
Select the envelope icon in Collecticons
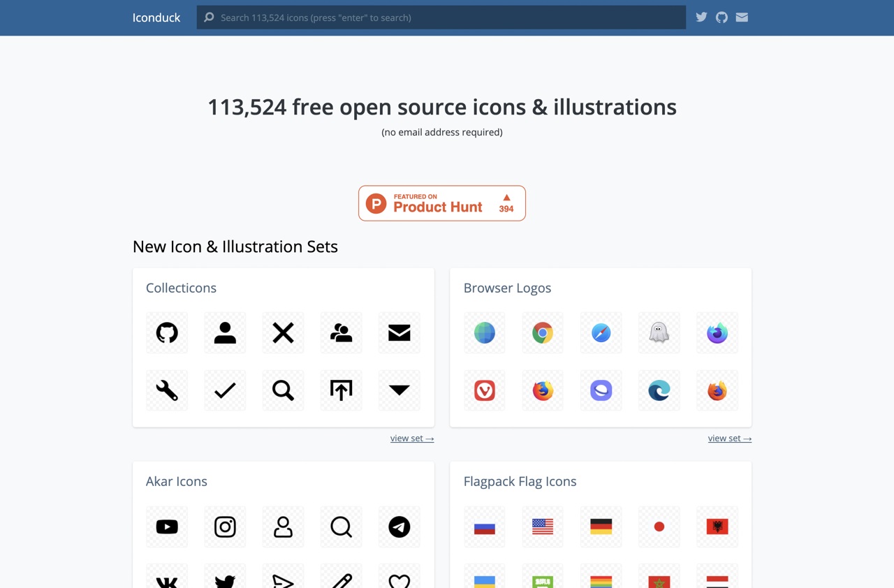point(400,332)
